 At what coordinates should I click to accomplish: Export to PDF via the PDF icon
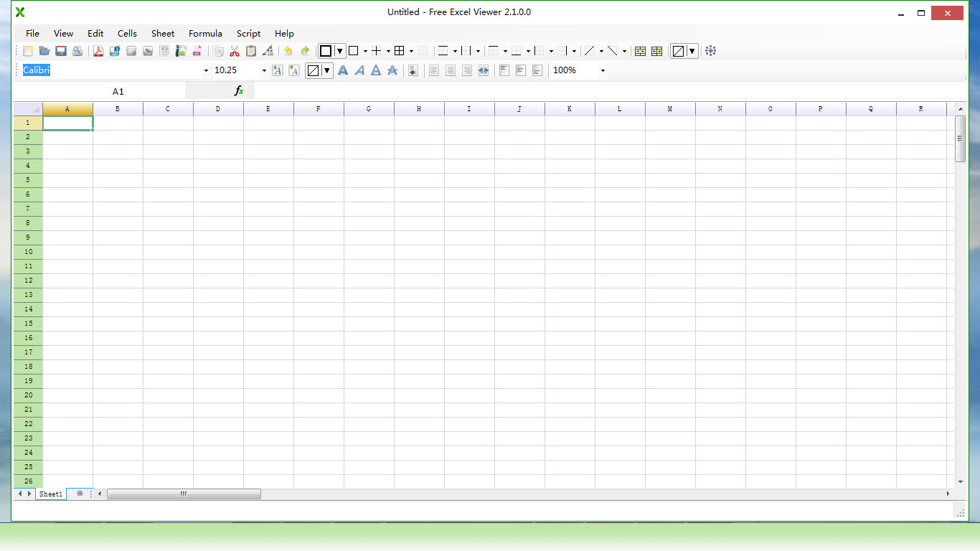(x=98, y=51)
